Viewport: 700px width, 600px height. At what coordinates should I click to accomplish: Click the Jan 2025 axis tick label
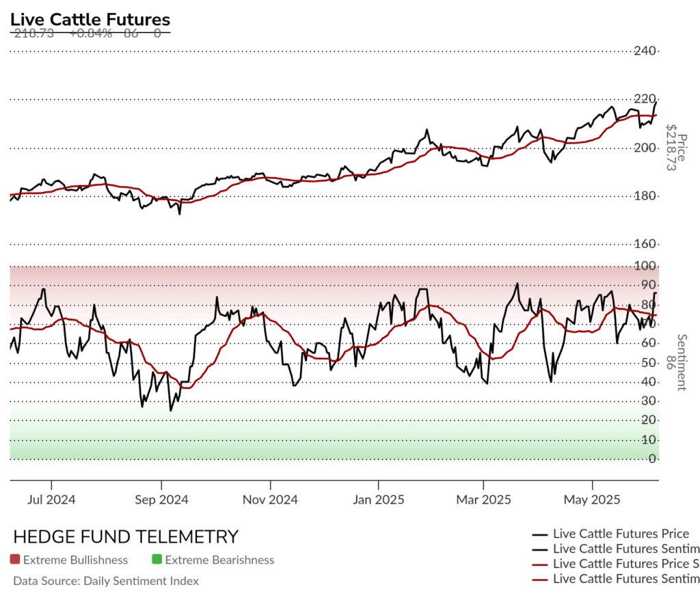379,500
